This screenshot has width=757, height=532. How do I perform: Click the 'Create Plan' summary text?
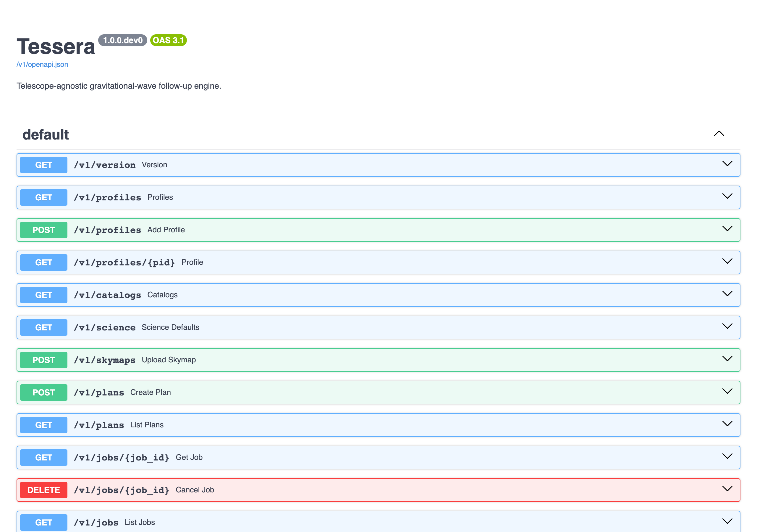tap(150, 392)
